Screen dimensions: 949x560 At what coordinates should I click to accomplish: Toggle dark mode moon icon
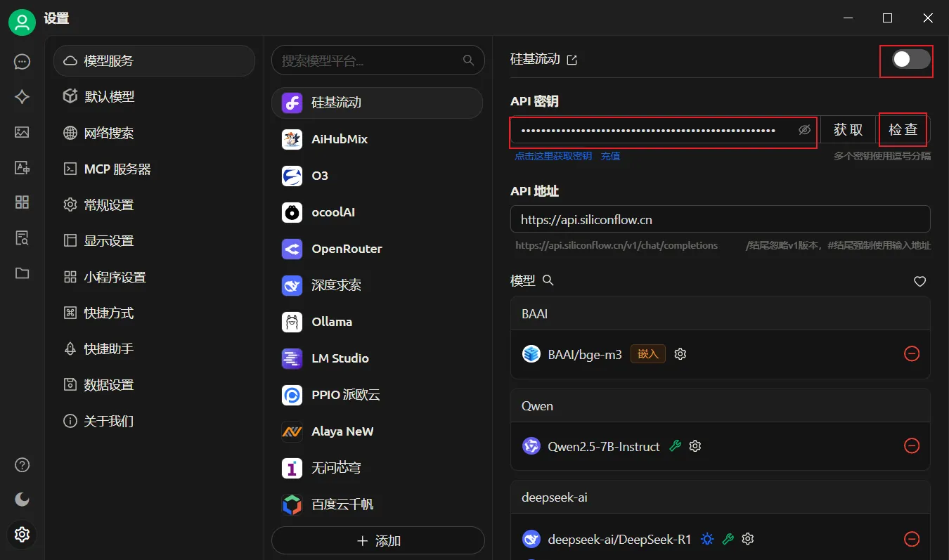[22, 500]
